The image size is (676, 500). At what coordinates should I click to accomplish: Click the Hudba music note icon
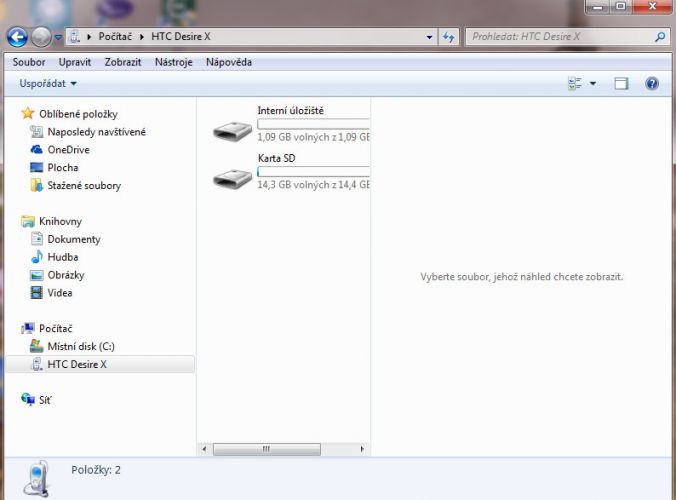[37, 256]
